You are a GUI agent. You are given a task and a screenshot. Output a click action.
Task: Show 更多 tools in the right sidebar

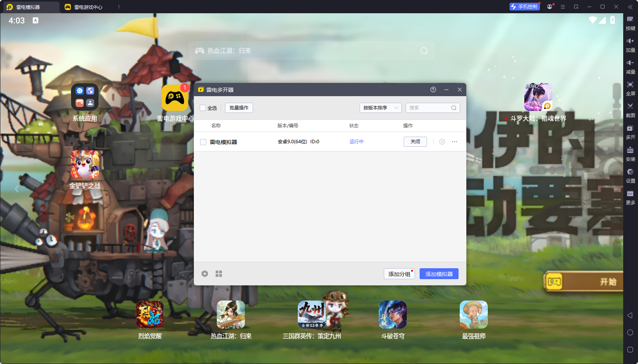(x=630, y=197)
